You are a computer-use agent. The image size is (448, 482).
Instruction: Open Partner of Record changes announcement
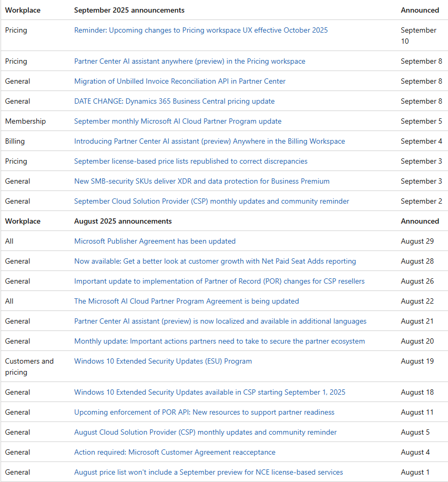[x=219, y=282]
